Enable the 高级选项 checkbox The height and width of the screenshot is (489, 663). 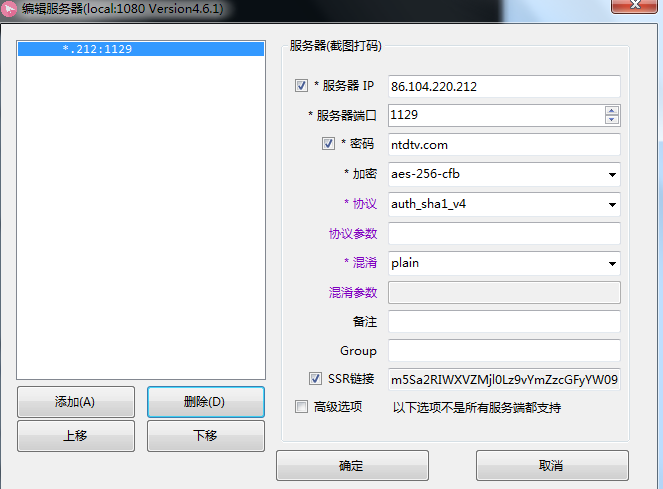[302, 407]
